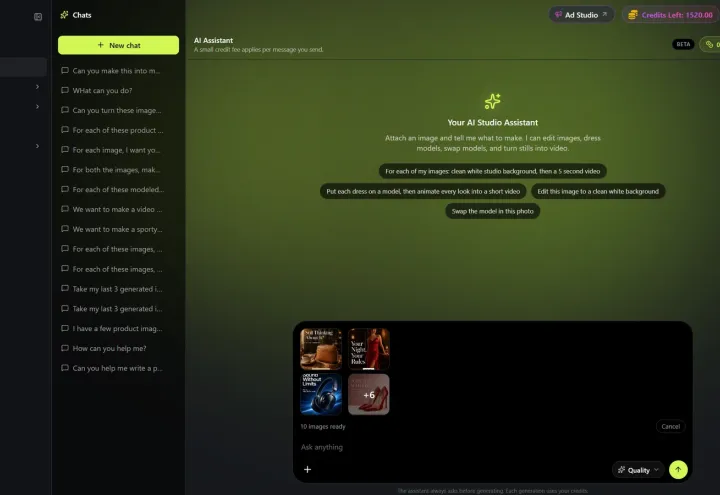Start a New chat
This screenshot has height=495, width=720.
coord(118,45)
